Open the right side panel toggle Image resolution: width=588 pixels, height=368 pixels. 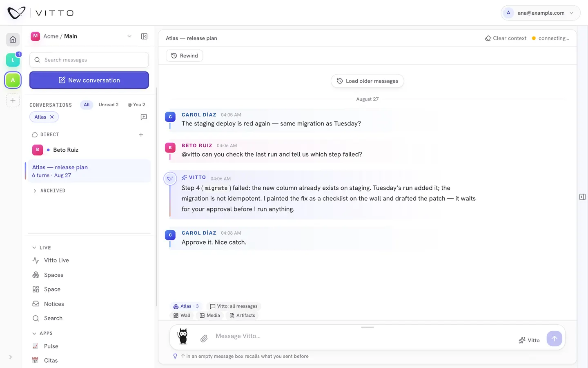(583, 197)
